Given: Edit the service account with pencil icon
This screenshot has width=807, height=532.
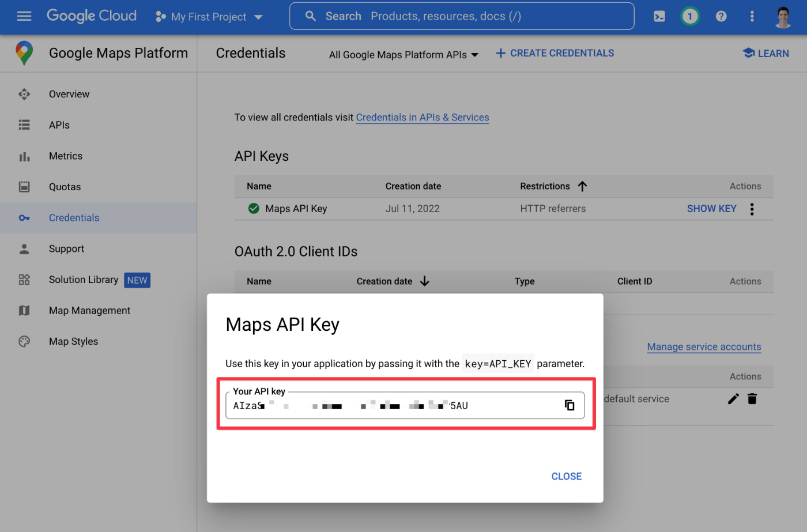Looking at the screenshot, I should click(733, 399).
